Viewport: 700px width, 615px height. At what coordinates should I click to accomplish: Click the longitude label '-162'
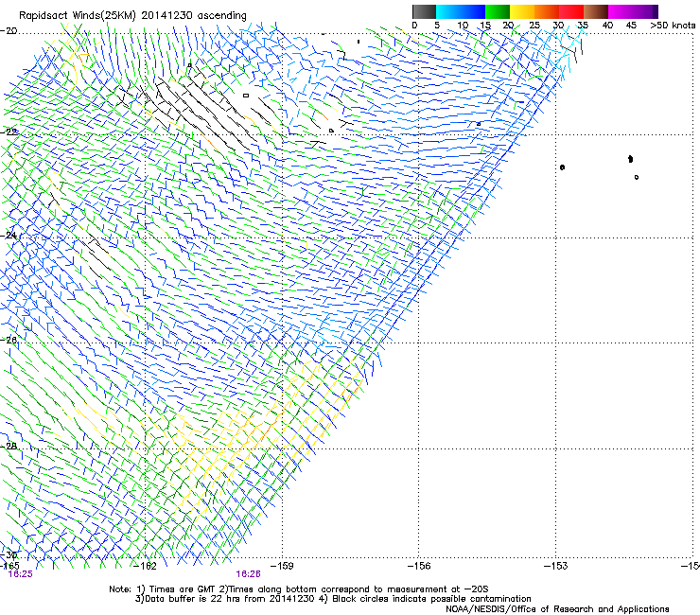(x=146, y=567)
